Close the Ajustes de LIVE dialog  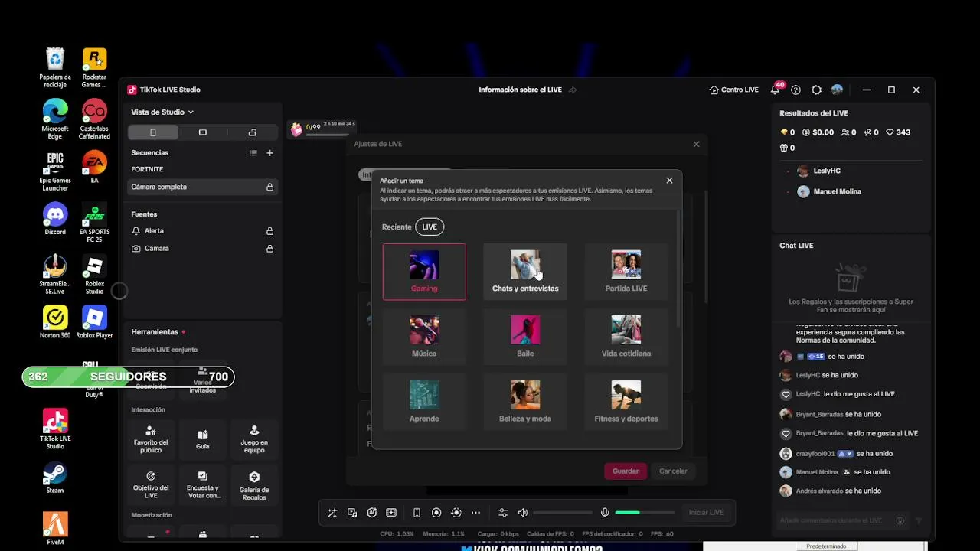696,144
